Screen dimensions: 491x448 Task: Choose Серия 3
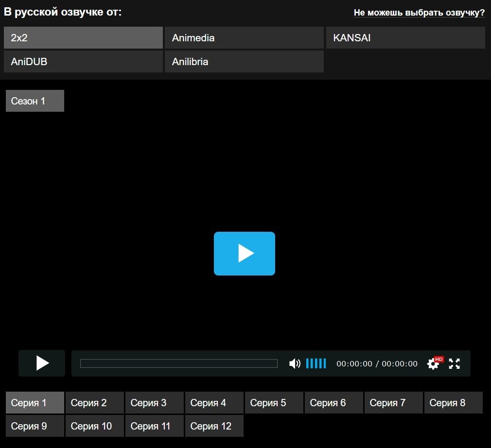coord(155,403)
